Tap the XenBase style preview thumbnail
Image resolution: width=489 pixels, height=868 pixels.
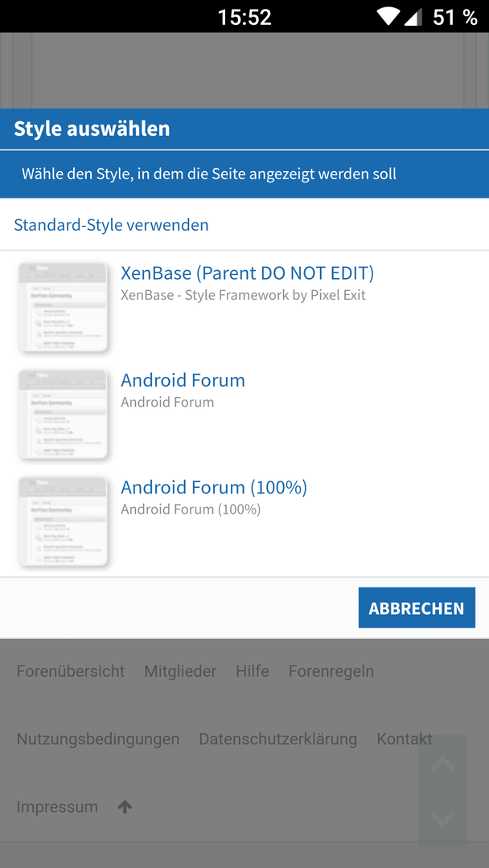[x=63, y=307]
